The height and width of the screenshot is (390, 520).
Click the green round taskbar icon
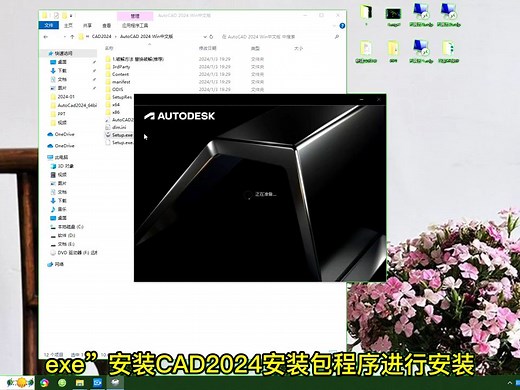[x=62, y=383]
